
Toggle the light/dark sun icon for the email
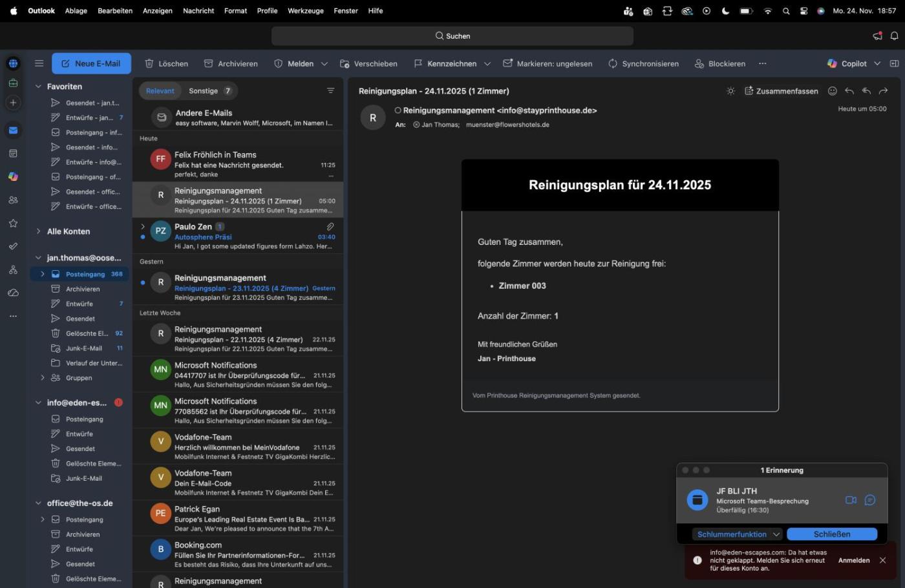pos(730,91)
